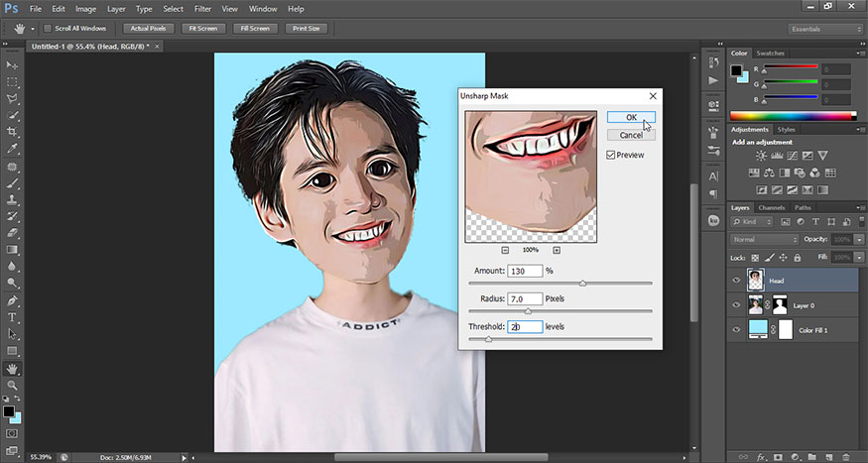Click the Amount slider handle
Viewport: 868px width, 463px height.
[582, 284]
